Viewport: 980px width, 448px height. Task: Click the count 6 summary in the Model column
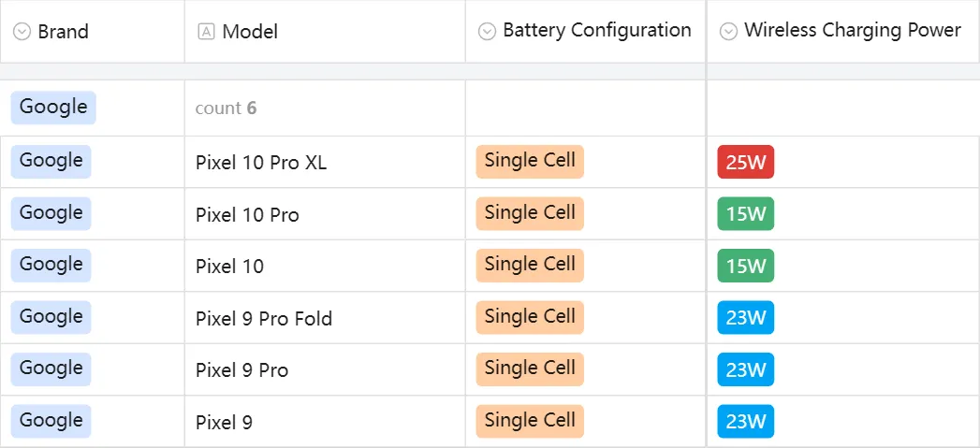[226, 108]
